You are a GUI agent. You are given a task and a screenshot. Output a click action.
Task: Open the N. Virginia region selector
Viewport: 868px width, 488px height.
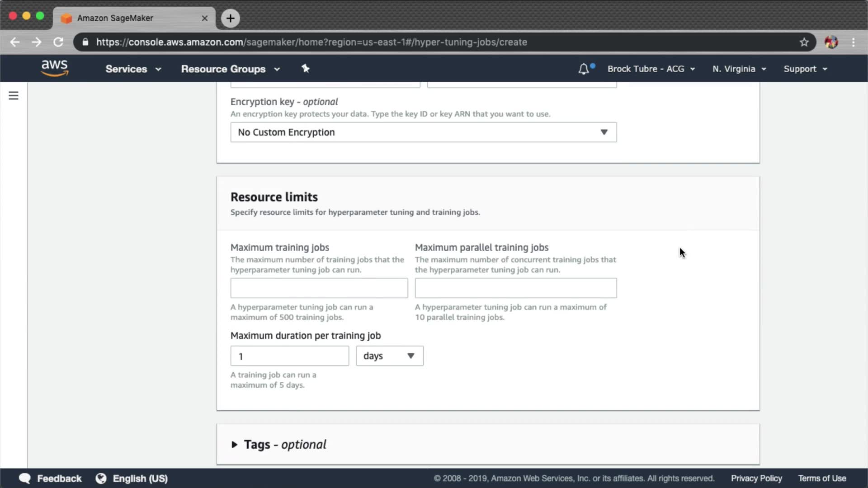tap(739, 69)
